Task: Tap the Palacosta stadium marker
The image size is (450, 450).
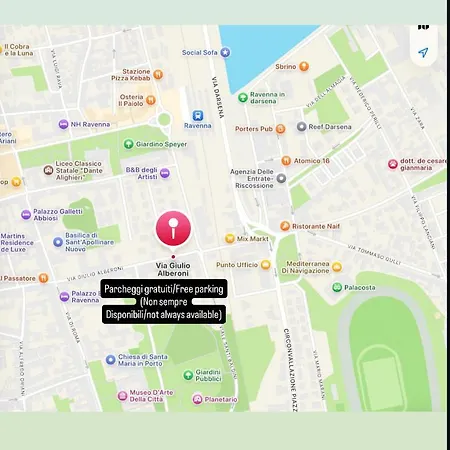Action: tap(337, 287)
